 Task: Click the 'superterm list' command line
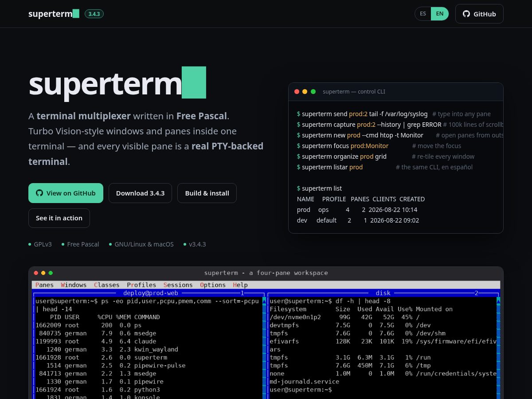tap(319, 188)
